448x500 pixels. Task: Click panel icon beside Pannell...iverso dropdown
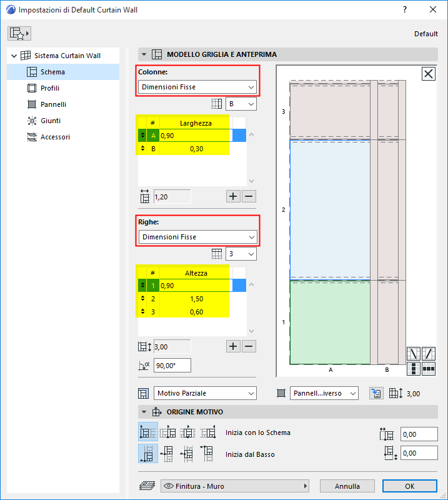pos(281,393)
